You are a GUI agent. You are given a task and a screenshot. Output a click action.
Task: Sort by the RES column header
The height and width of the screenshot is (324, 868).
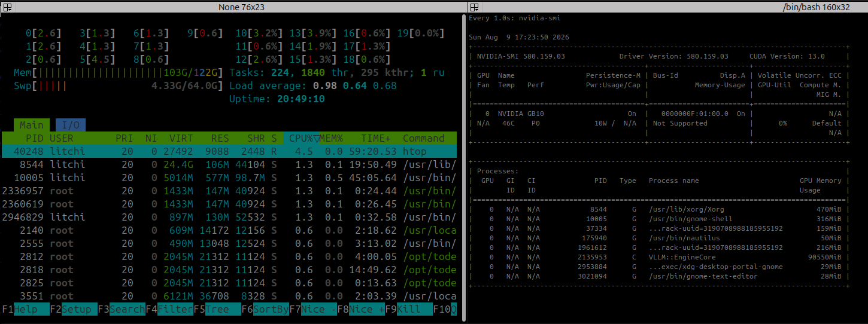coord(220,138)
